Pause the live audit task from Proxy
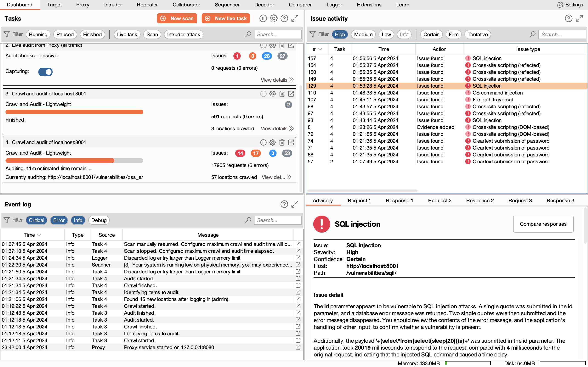The image size is (588, 367). tap(263, 45)
